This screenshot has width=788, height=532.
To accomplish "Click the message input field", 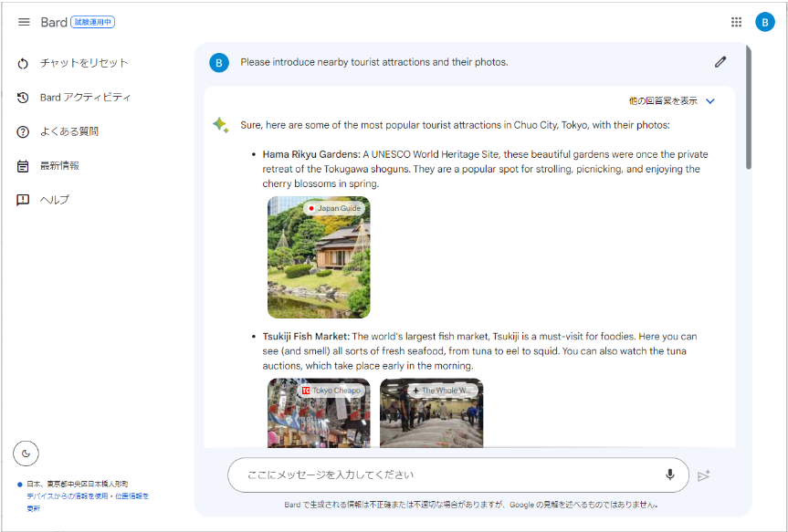I will click(x=457, y=475).
